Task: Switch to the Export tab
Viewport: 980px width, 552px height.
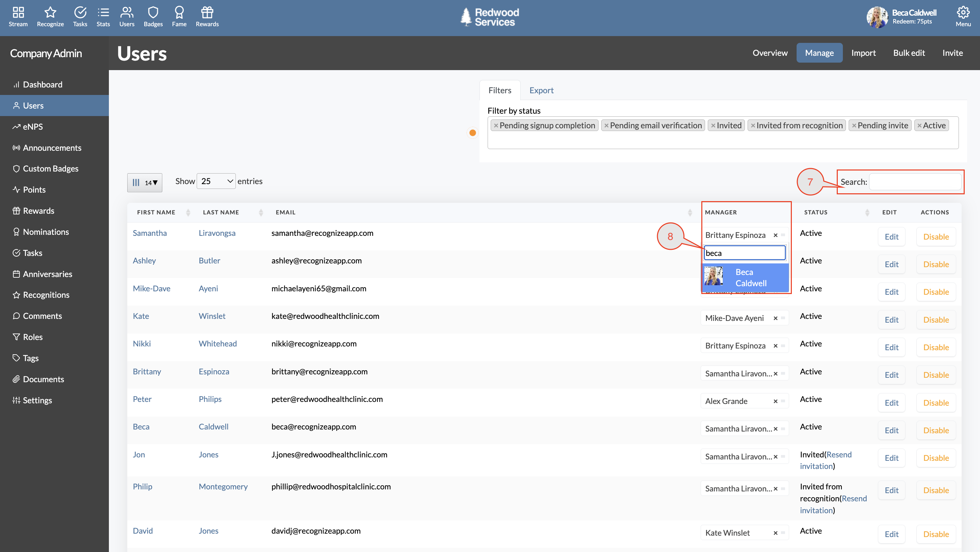Action: (x=541, y=90)
